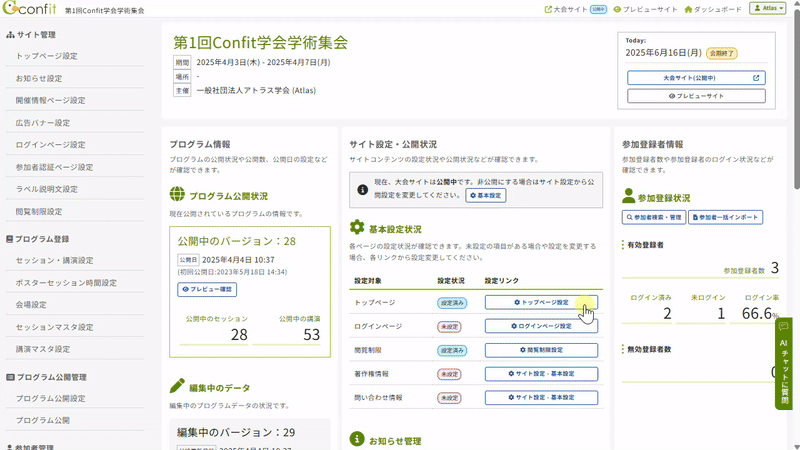Click the 閲覧制限設定 button in table
This screenshot has height=450, width=800.
(x=541, y=350)
